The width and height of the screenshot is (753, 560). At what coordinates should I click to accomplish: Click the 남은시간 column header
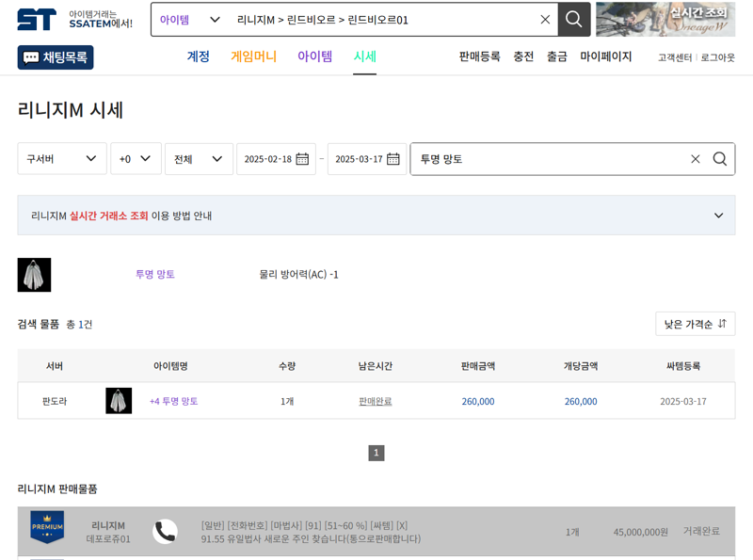(x=376, y=366)
